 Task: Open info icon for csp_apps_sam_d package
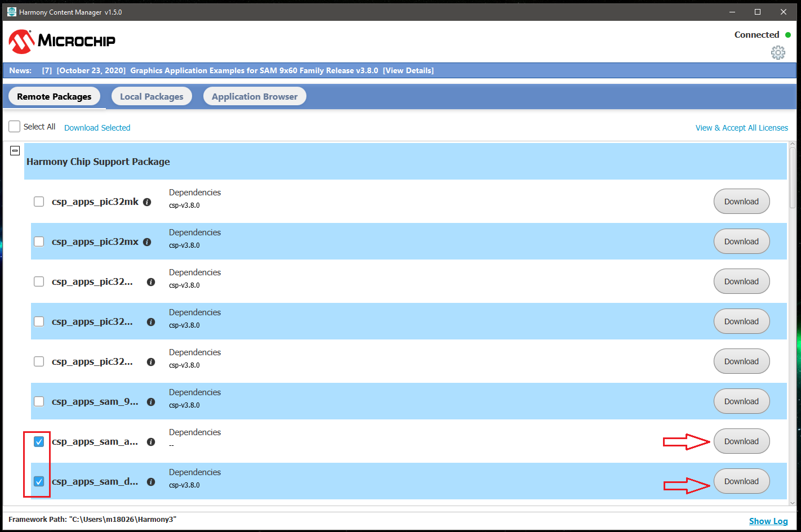[151, 482]
